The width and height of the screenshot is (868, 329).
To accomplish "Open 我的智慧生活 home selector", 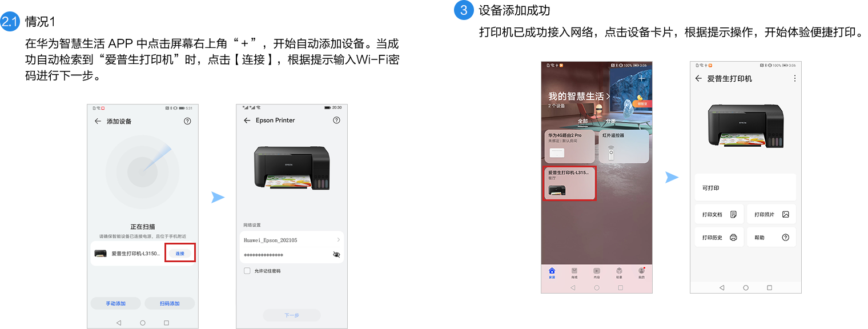I will pos(579,97).
